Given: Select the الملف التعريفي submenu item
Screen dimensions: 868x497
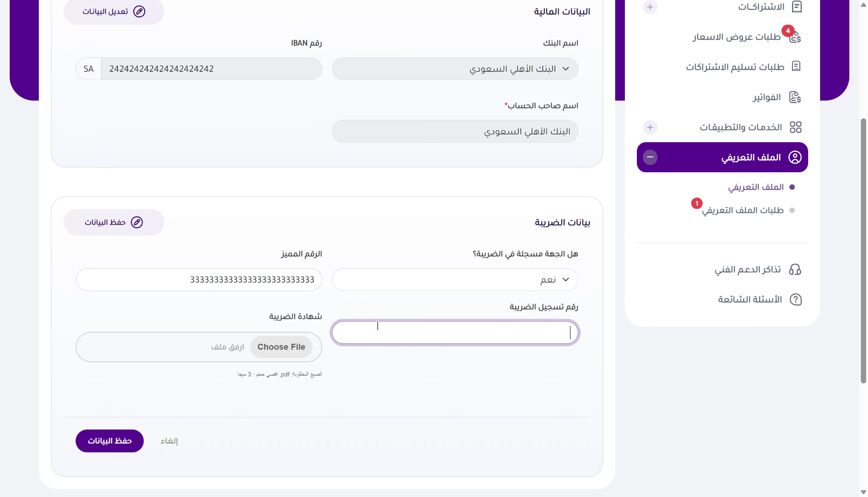Looking at the screenshot, I should [x=756, y=187].
